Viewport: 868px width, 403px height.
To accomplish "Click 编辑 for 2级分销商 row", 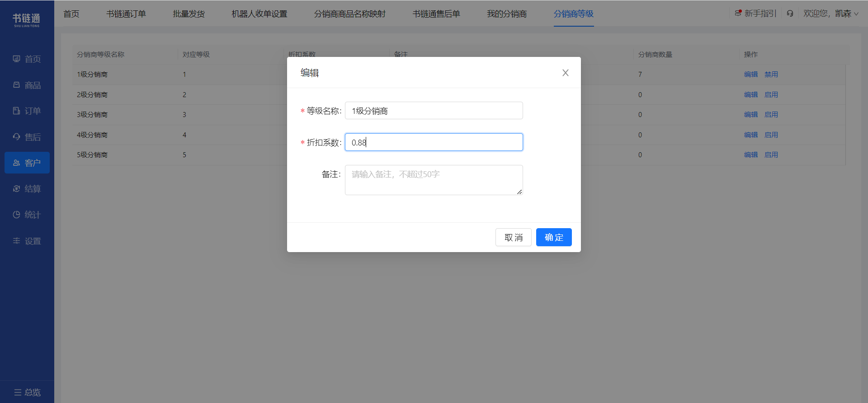I will pyautogui.click(x=751, y=95).
